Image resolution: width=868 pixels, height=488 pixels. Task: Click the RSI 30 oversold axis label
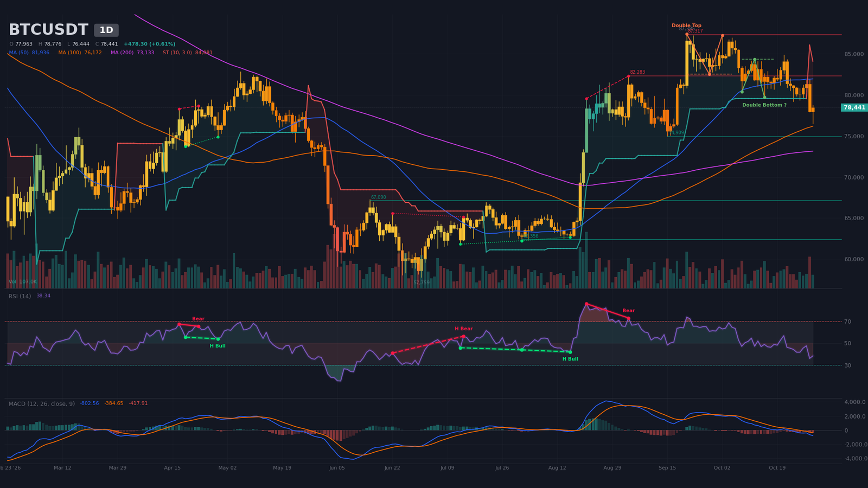click(847, 365)
